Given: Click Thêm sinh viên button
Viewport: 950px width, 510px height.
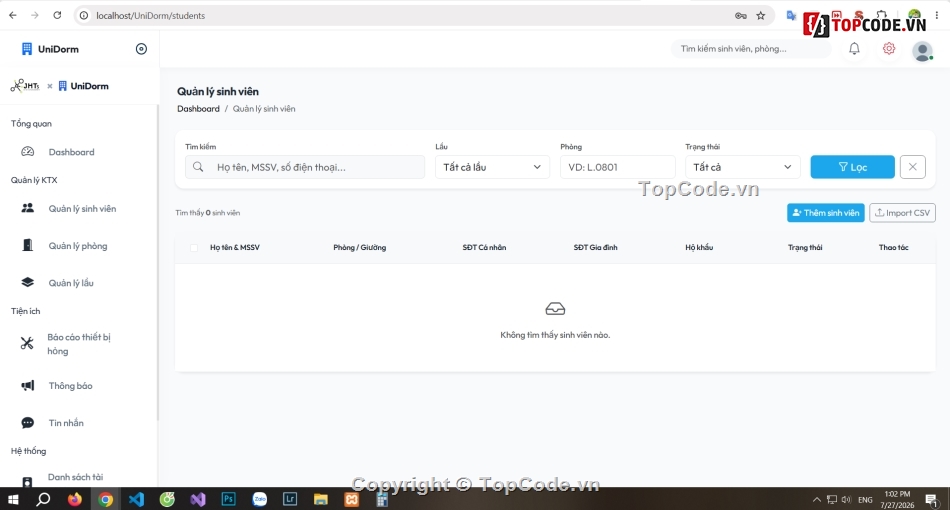Looking at the screenshot, I should pos(825,213).
